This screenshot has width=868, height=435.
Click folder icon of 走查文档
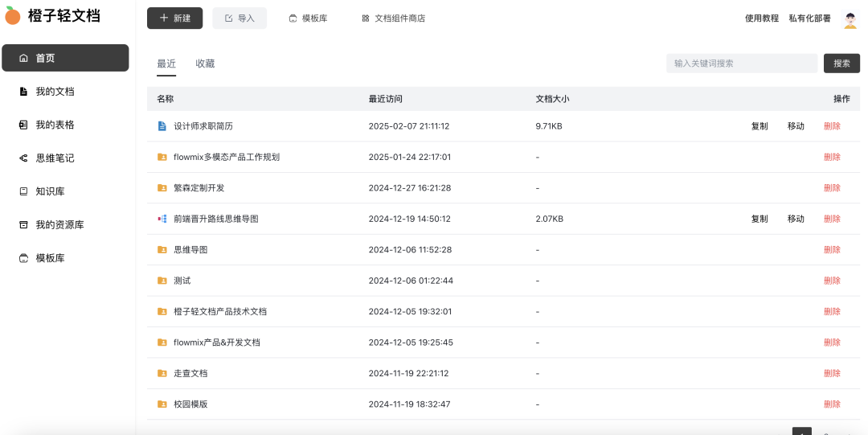click(x=162, y=374)
